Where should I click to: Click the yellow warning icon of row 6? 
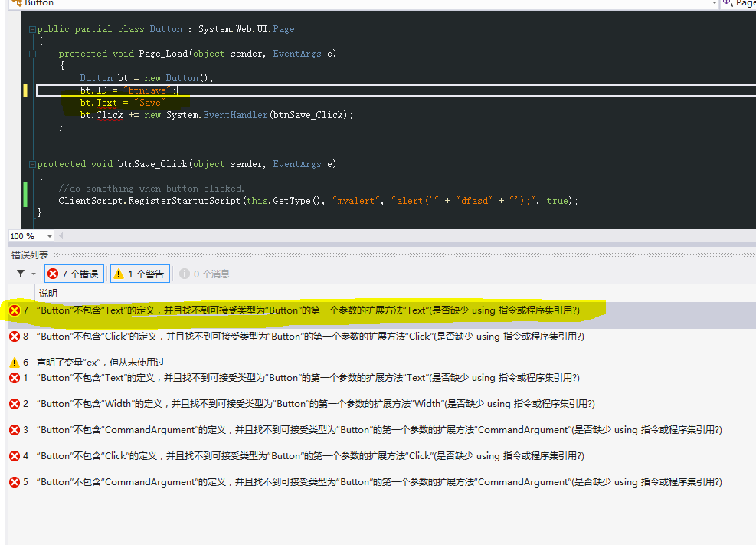(x=15, y=363)
